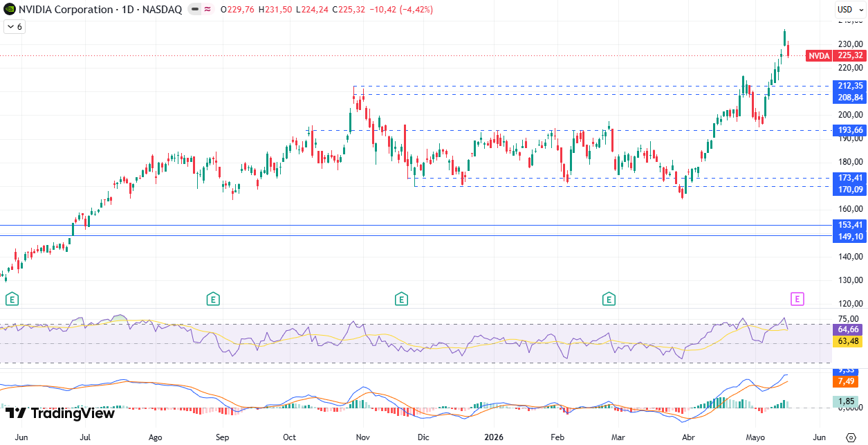Click the NVIDIA logo icon beside the title

(10, 10)
